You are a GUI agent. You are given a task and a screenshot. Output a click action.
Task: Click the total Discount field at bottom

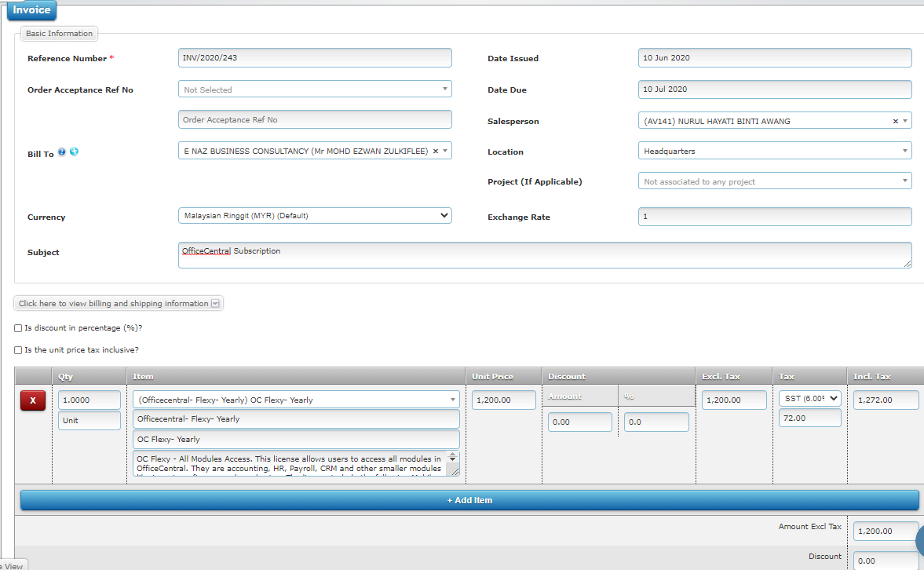click(886, 561)
